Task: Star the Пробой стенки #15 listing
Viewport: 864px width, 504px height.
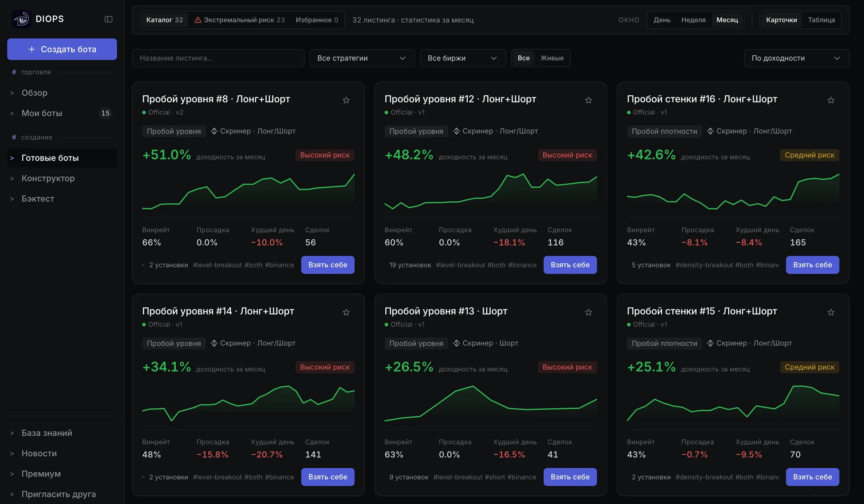Action: pyautogui.click(x=831, y=312)
